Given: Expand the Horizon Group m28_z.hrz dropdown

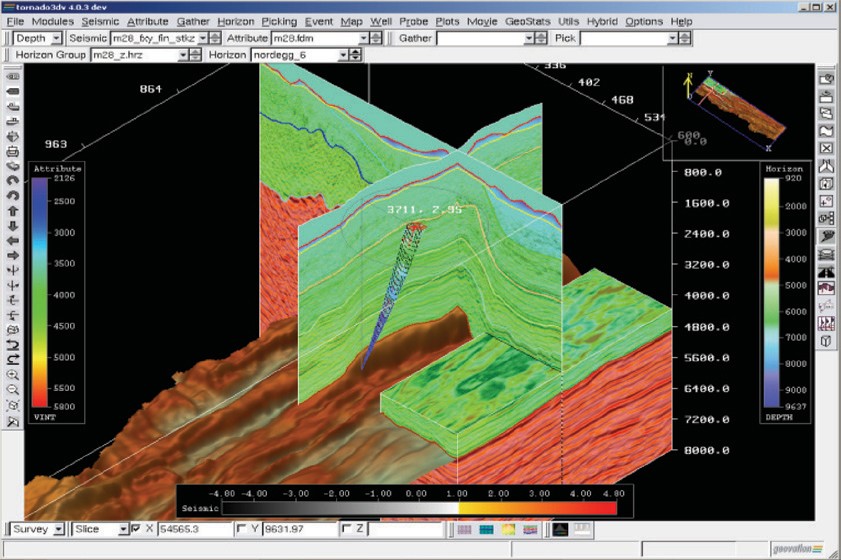Looking at the screenshot, I should (183, 55).
